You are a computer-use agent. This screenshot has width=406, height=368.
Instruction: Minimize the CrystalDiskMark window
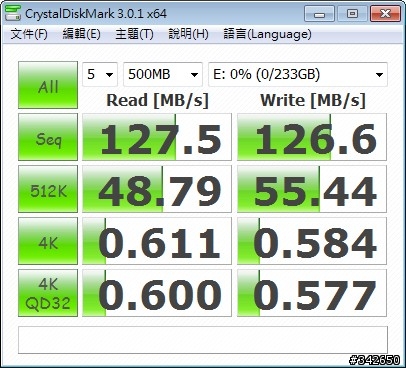[x=319, y=14]
